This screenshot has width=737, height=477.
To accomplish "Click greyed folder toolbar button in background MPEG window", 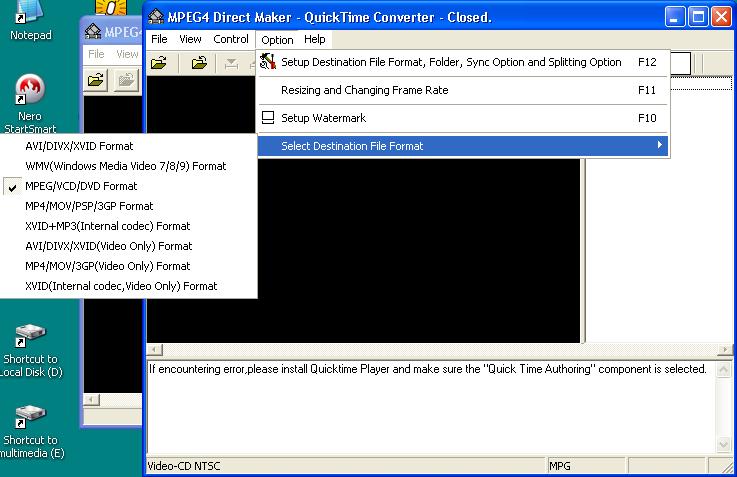I will 126,80.
